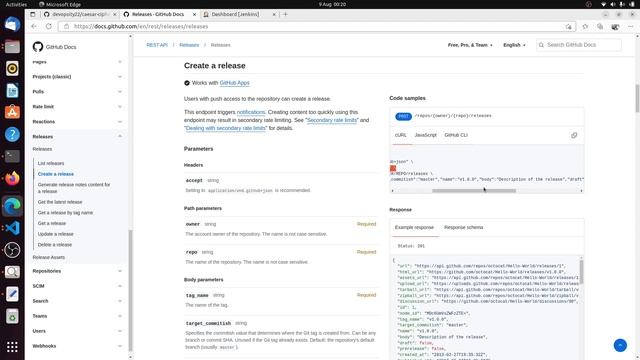Open the Free, Pro, & Team version dropdown
Viewport: 640px width, 360px height.
[470, 45]
